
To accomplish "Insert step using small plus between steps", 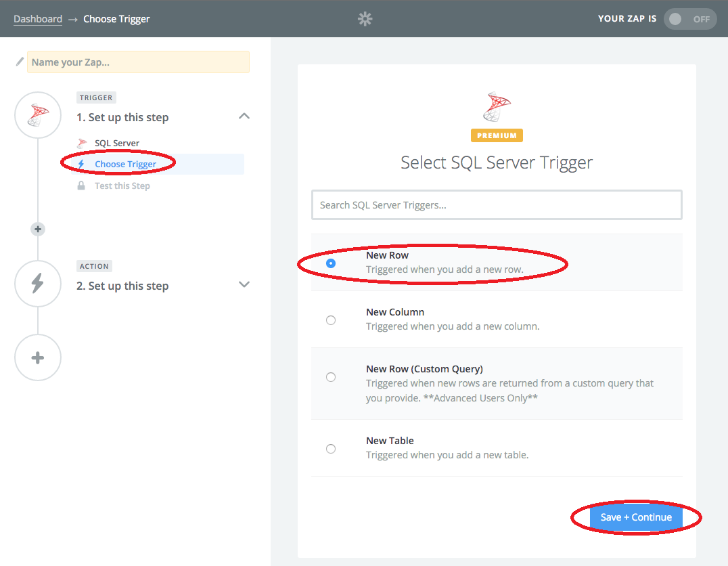I will 38,230.
